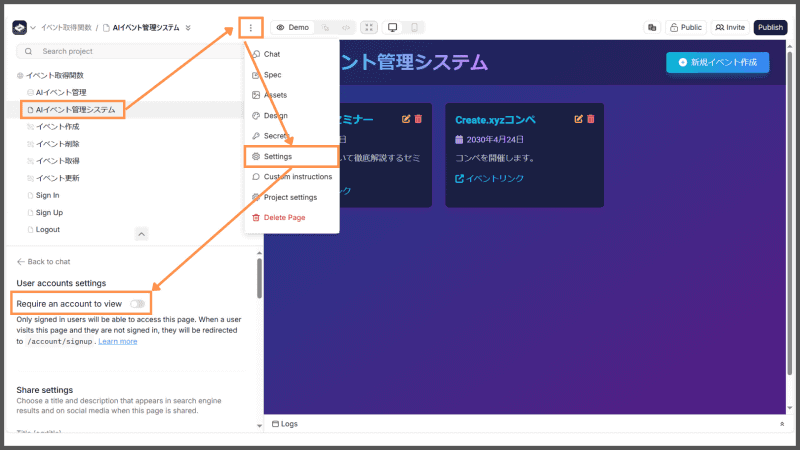
Task: Switch to Demo preview mode
Action: [293, 28]
